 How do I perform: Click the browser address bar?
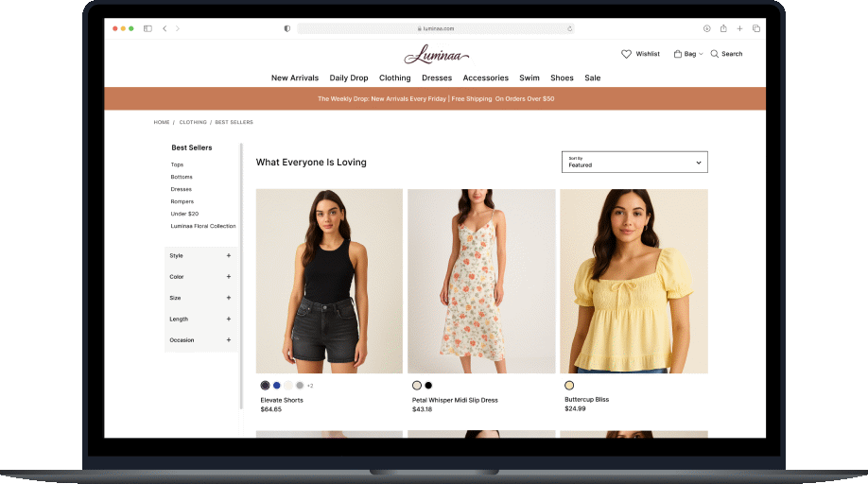(x=436, y=28)
